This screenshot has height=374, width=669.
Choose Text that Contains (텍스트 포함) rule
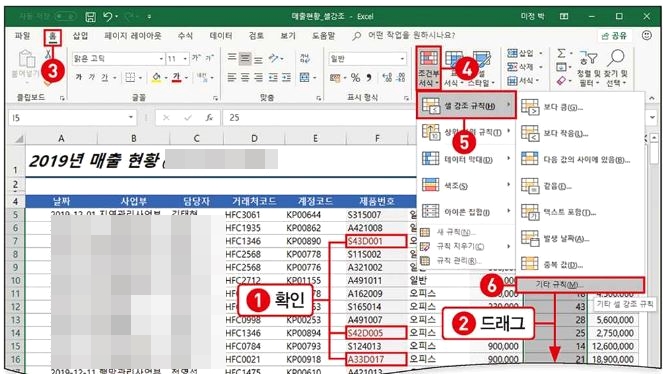[579, 212]
